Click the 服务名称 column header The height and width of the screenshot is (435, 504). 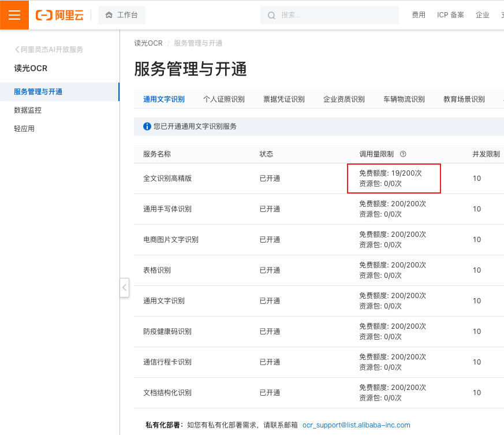(157, 154)
